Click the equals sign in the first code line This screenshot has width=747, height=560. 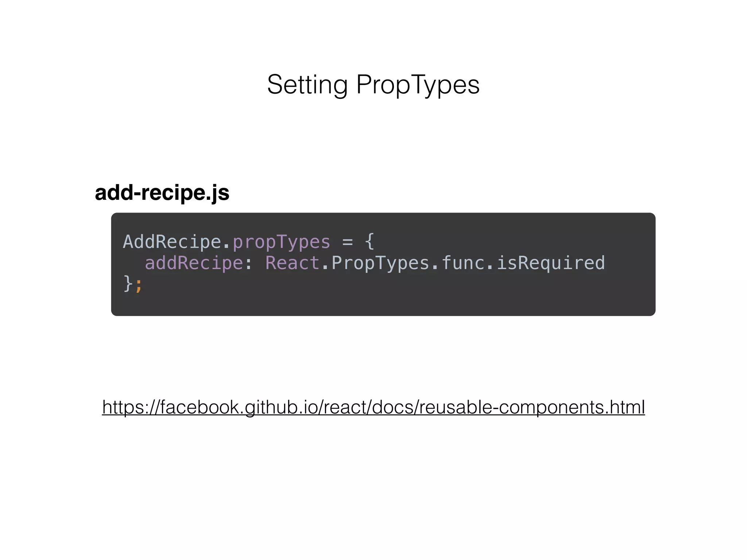(348, 242)
